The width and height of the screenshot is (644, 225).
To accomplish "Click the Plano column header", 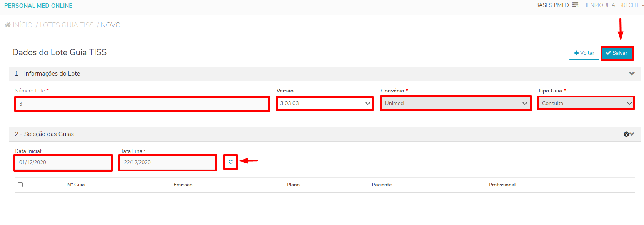I will 293,185.
